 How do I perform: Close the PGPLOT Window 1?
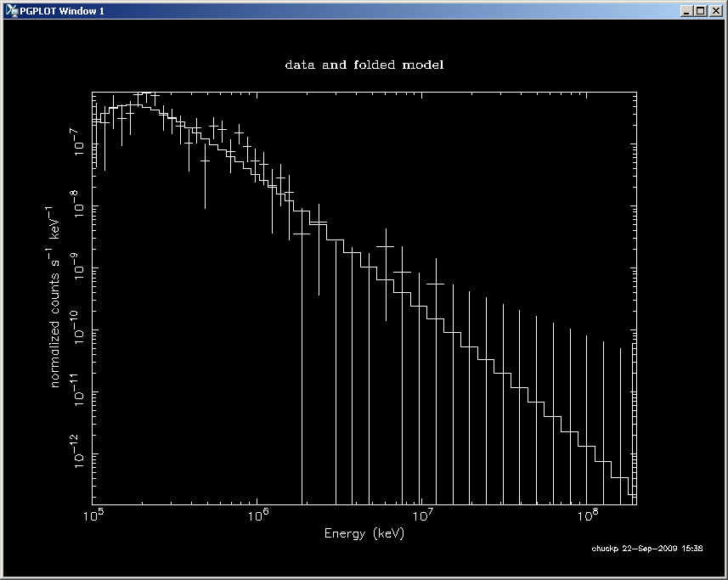pyautogui.click(x=716, y=11)
